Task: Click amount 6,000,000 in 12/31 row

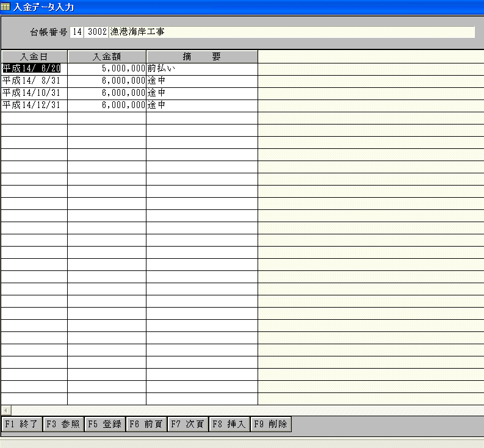Action: (107, 106)
